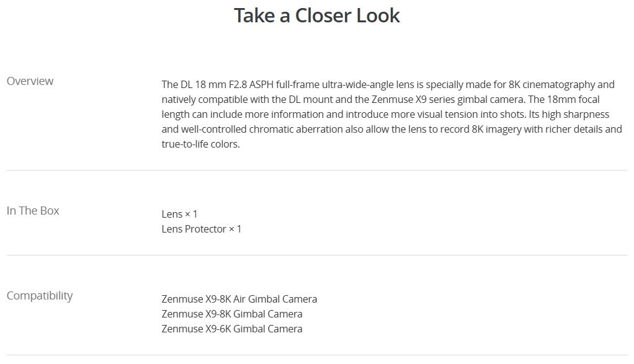
Task: Click the "Take a Closer Look" heading
Action: pos(316,16)
